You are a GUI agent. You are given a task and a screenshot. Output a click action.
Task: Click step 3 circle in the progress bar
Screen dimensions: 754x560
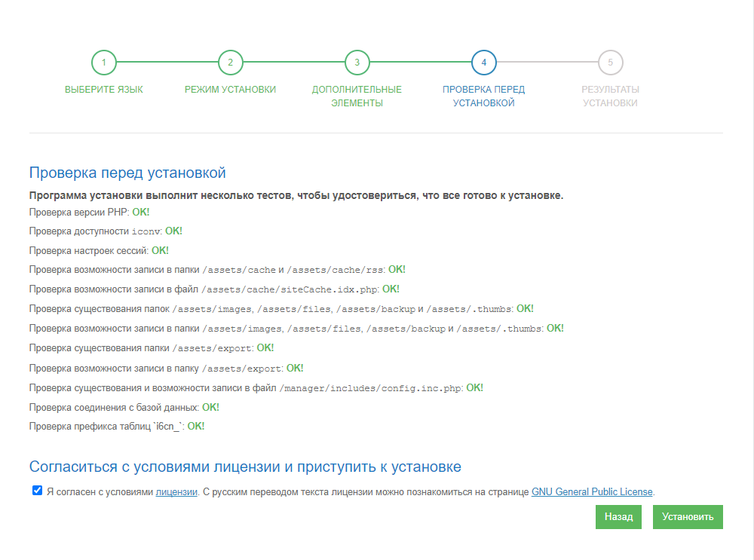(357, 63)
